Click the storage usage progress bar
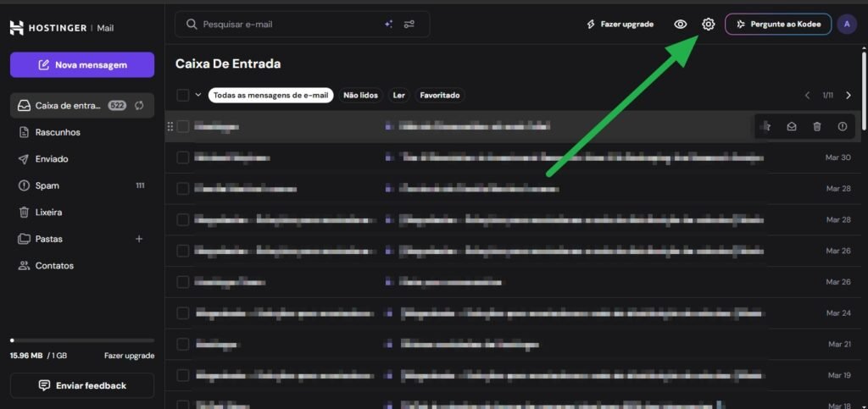868x409 pixels. point(82,340)
